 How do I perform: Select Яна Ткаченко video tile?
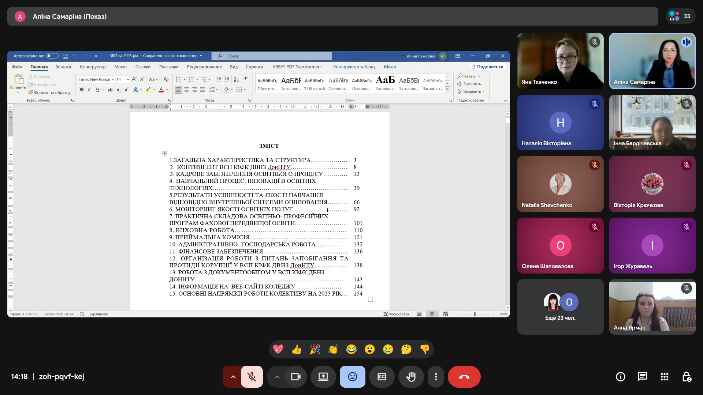pyautogui.click(x=560, y=61)
